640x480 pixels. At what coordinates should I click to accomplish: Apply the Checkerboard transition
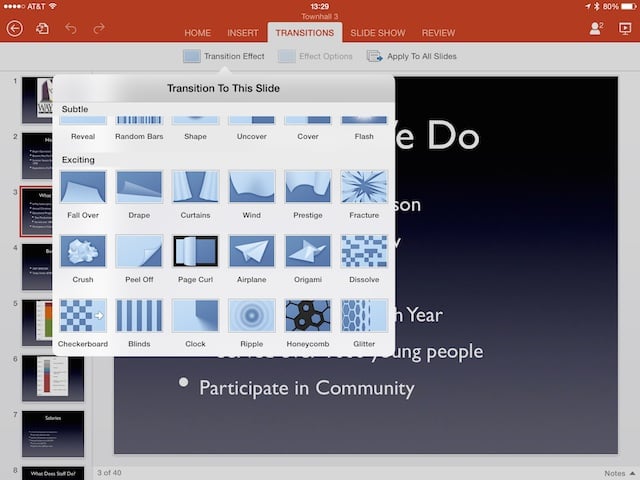tap(83, 316)
